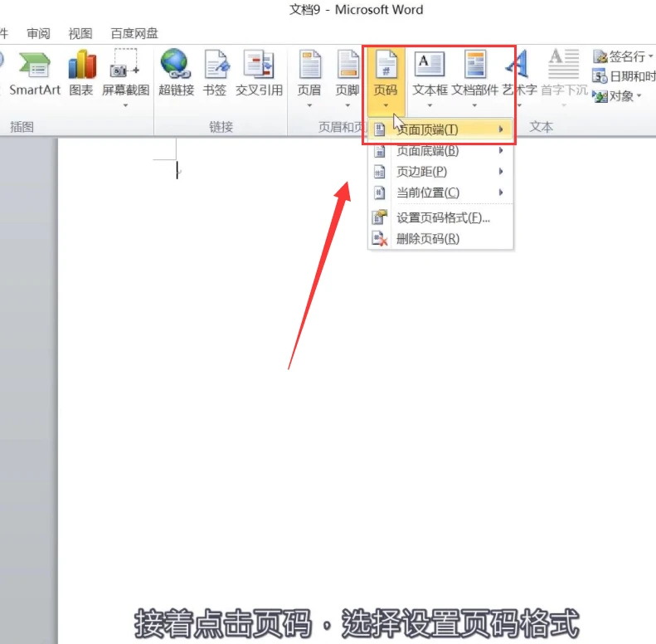Switch to the 视图 ribbon tab
Viewport: 656px width, 644px height.
(80, 33)
